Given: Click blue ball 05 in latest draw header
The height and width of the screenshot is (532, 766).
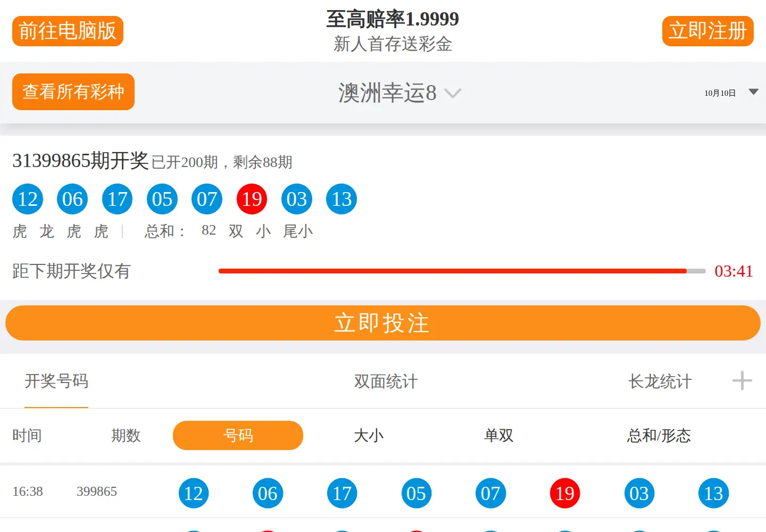Looking at the screenshot, I should pos(162,199).
